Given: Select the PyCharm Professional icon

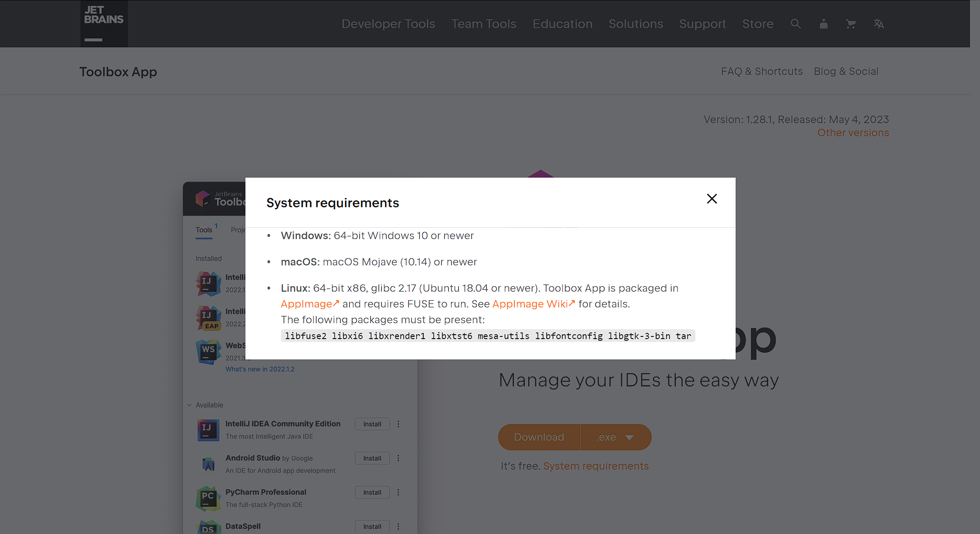Looking at the screenshot, I should tap(208, 498).
